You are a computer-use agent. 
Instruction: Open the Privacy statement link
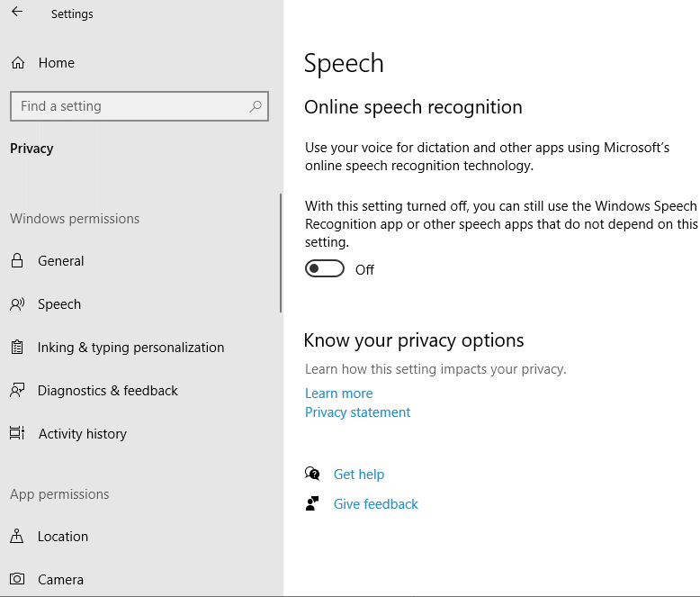coord(357,412)
